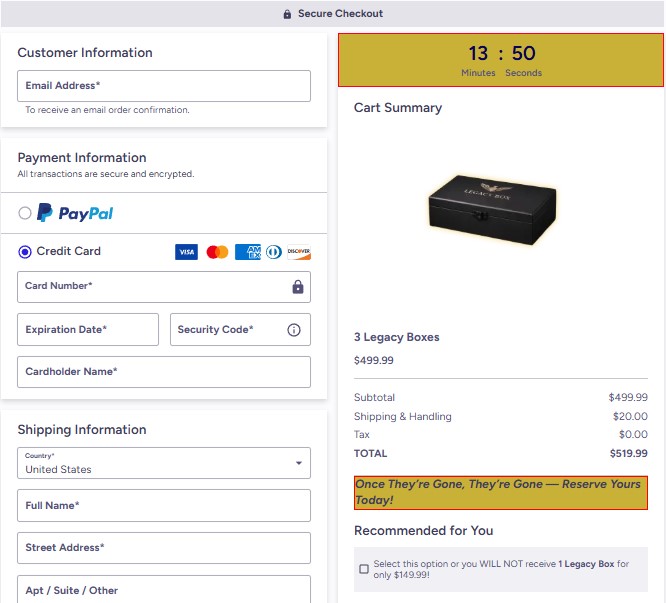Click the 'Subtotal' label

tap(374, 397)
